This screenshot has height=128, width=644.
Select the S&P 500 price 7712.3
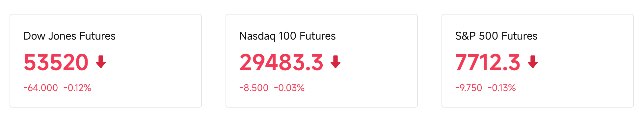point(488,62)
